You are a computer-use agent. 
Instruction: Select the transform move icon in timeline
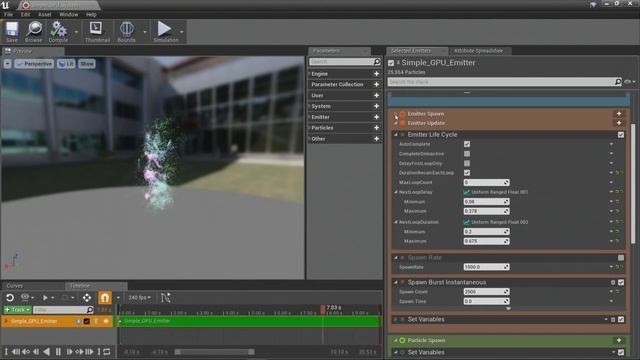coord(87,298)
